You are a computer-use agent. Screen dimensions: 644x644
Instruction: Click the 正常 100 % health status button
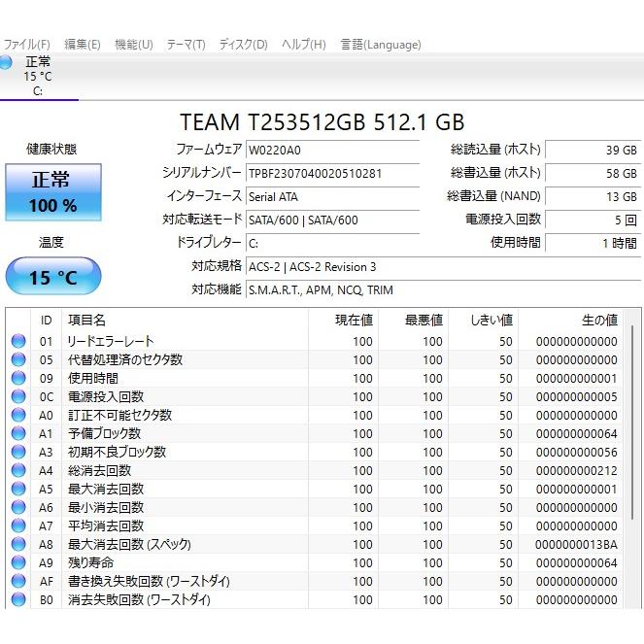click(x=53, y=192)
